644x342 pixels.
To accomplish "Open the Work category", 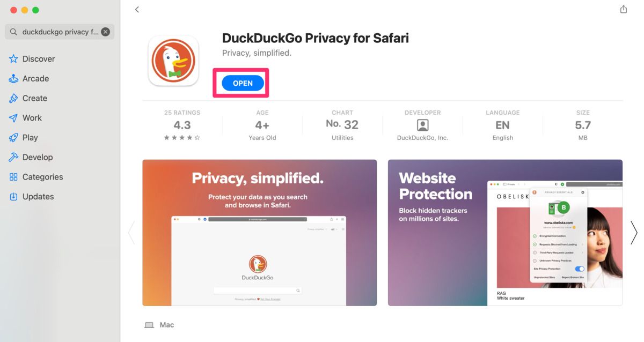I will (32, 118).
